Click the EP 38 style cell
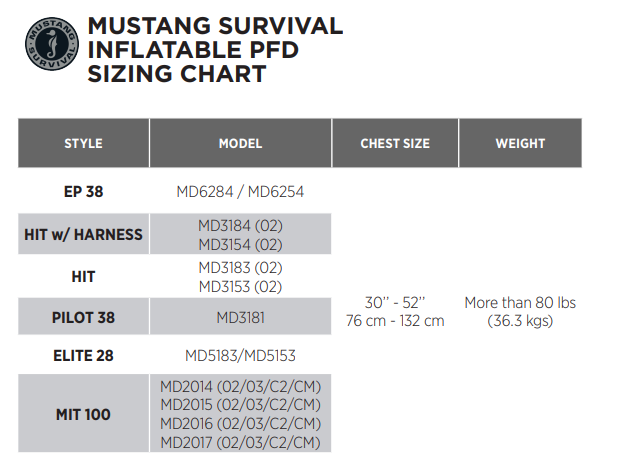This screenshot has height=469, width=624. [x=84, y=192]
